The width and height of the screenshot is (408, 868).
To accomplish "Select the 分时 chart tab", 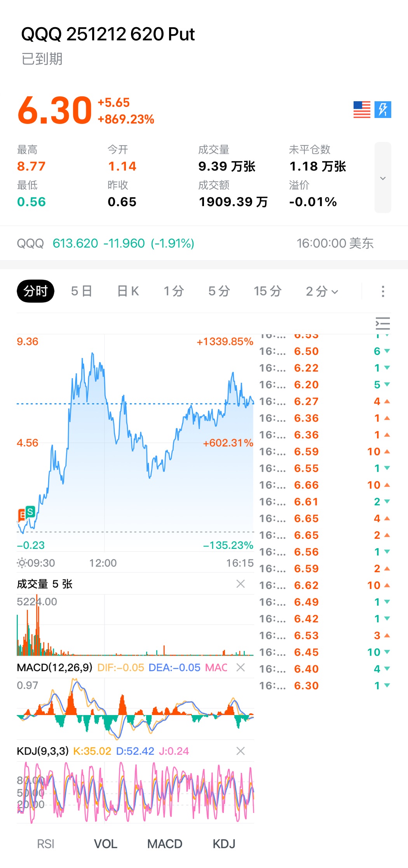I will tap(35, 291).
